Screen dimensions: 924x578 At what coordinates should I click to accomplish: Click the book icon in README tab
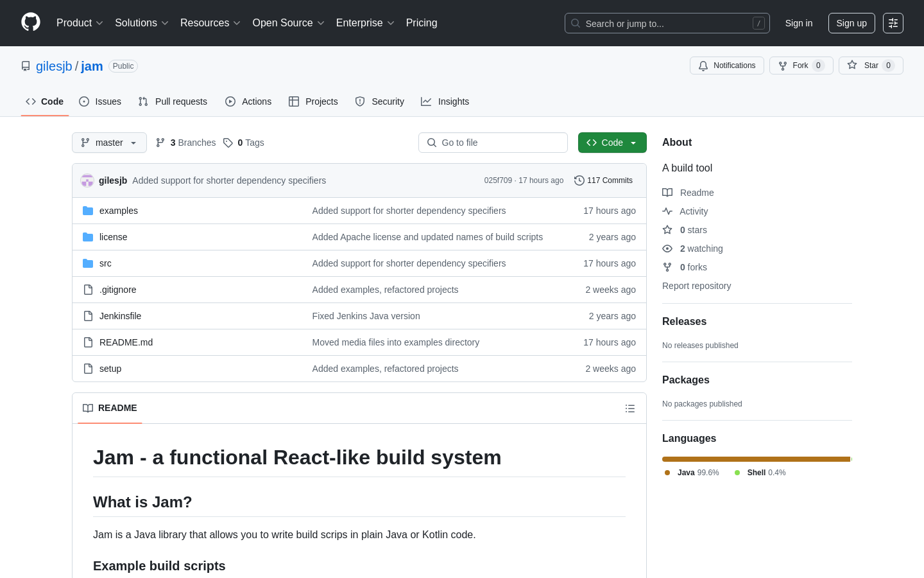pyautogui.click(x=88, y=408)
